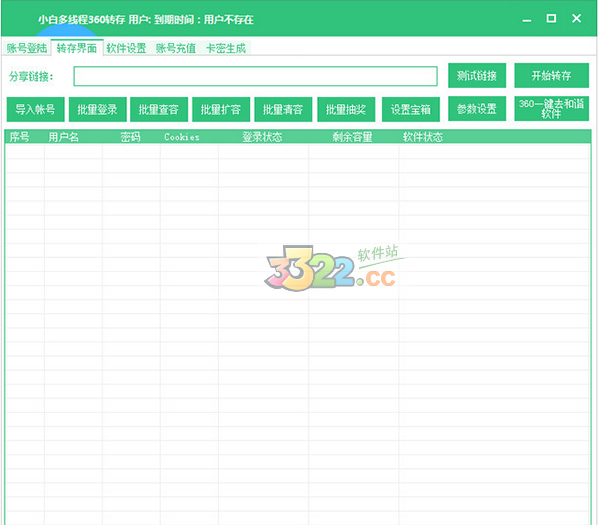
Task: Open 参数设置 button
Action: click(x=477, y=109)
